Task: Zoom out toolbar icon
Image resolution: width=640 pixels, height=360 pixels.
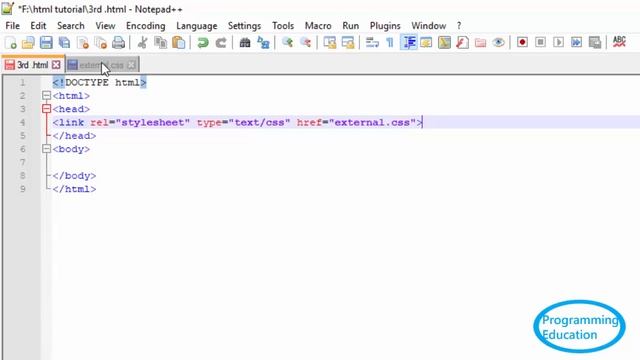Action: [x=305, y=42]
